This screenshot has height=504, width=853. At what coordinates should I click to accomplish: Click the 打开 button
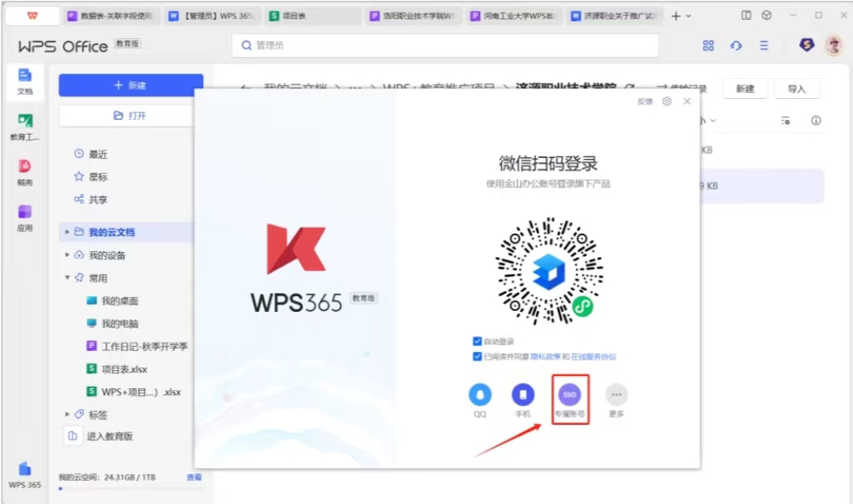coord(130,116)
